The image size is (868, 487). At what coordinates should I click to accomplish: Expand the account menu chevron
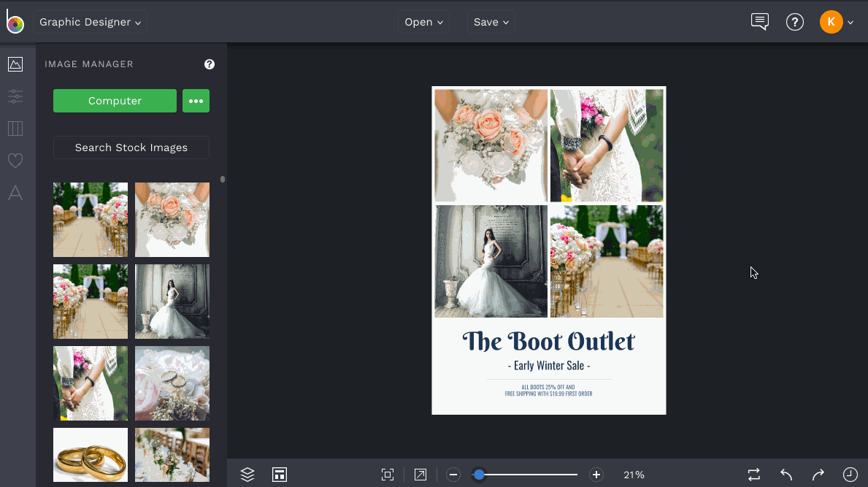(850, 23)
